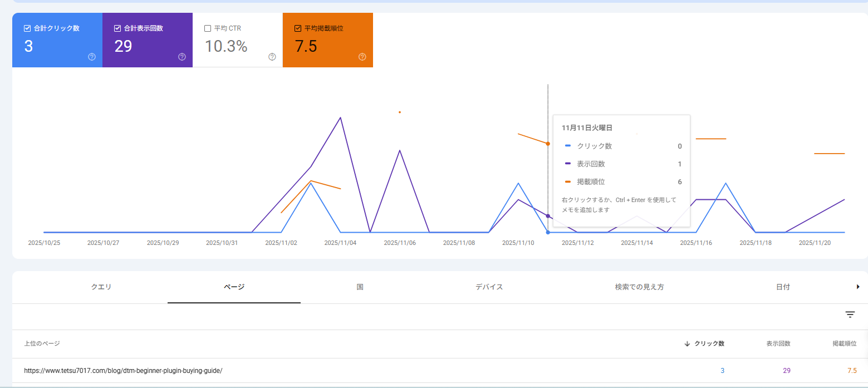Uncheck the 合計表示回数 checkbox
Viewport: 868px width, 388px height.
[x=117, y=28]
